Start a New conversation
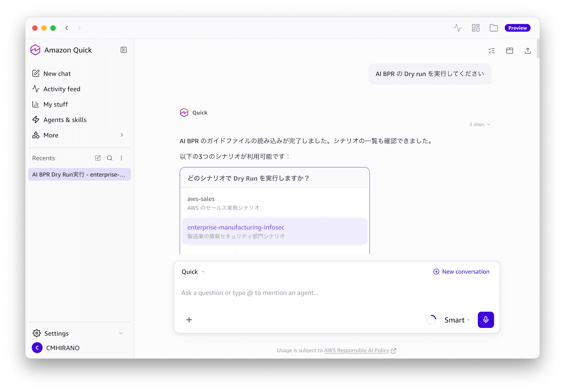This screenshot has height=392, width=565. point(461,271)
